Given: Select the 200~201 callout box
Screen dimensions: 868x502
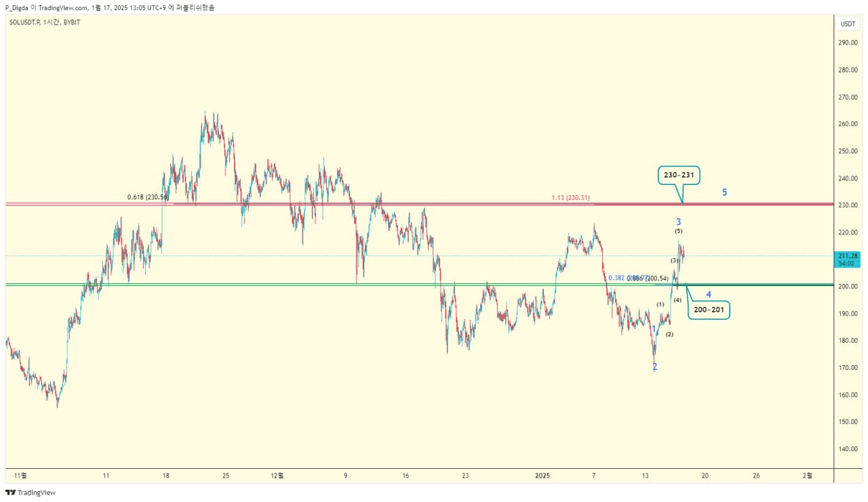Looking at the screenshot, I should (709, 310).
